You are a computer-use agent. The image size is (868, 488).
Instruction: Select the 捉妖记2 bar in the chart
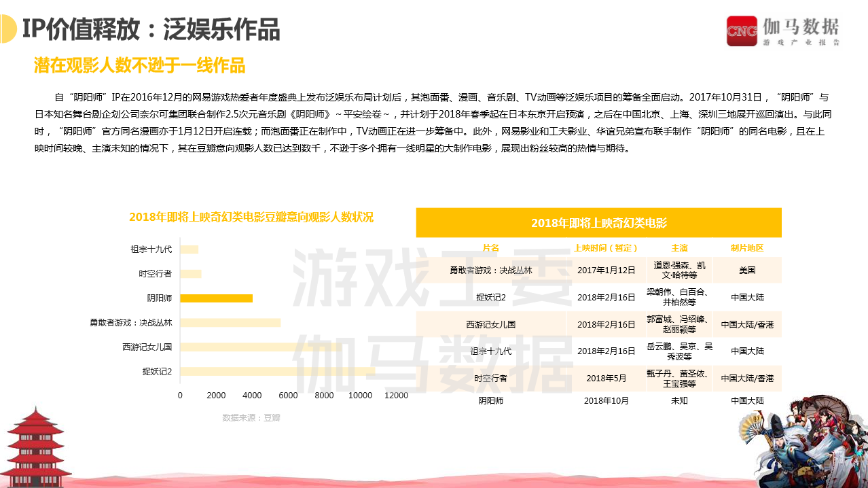coord(278,372)
